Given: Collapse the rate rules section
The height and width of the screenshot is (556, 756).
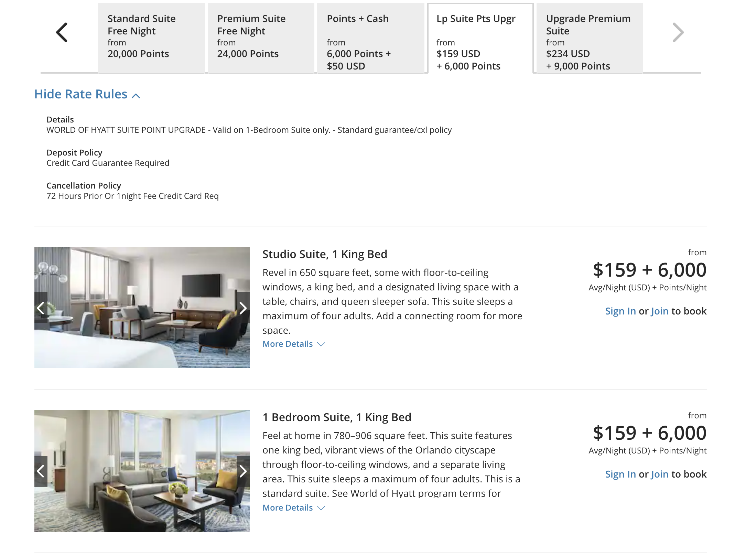Looking at the screenshot, I should (x=87, y=94).
